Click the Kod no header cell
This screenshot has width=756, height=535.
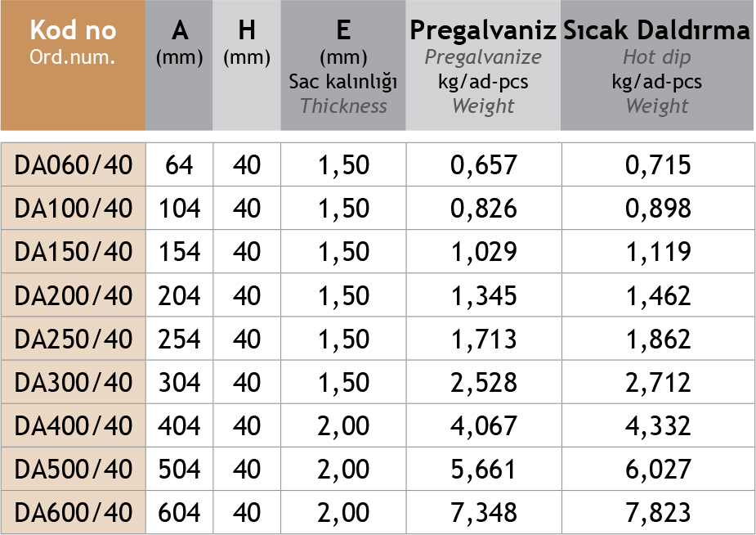pyautogui.click(x=73, y=65)
